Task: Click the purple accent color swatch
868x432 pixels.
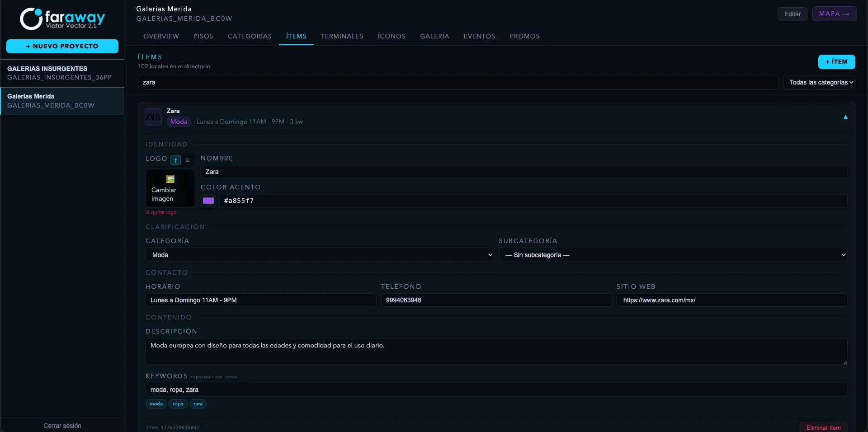Action: tap(208, 201)
